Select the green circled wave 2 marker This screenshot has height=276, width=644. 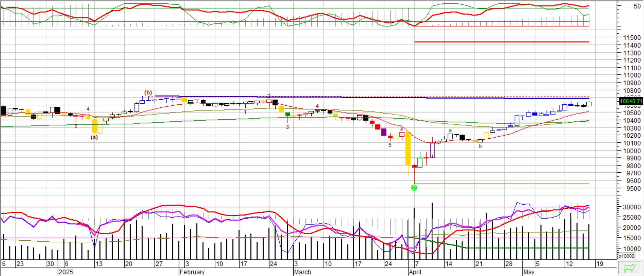[x=414, y=188]
